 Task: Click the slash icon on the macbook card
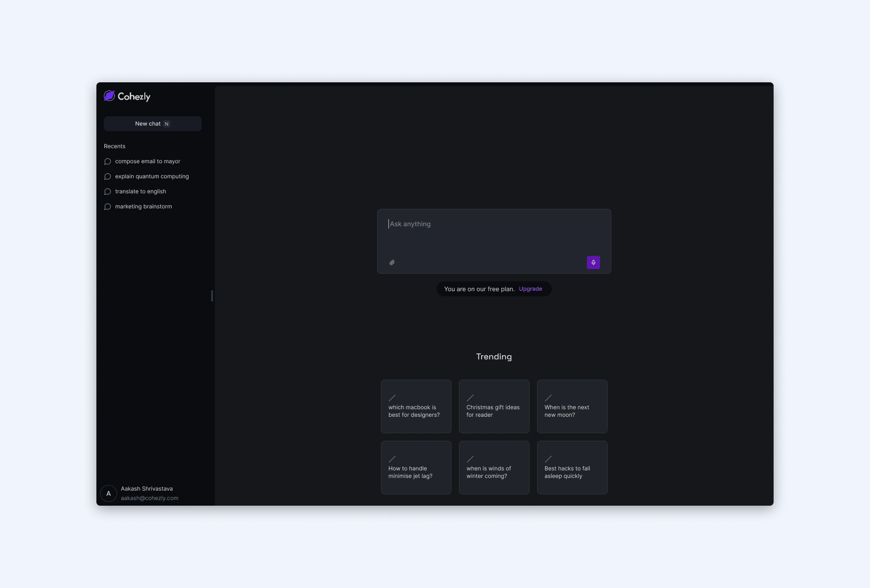392,398
